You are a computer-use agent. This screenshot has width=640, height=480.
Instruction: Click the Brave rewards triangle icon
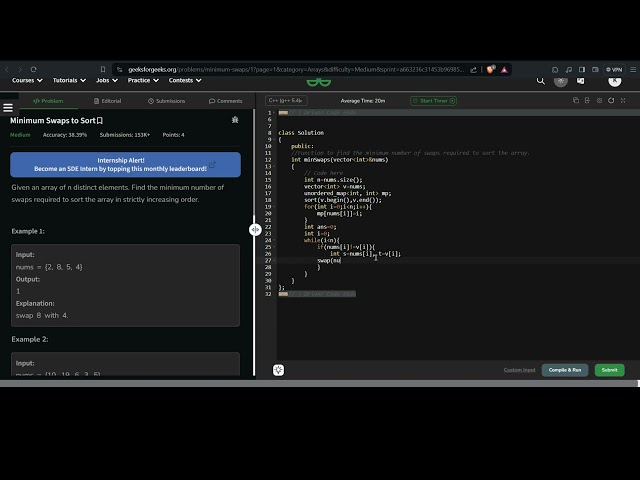click(x=504, y=70)
